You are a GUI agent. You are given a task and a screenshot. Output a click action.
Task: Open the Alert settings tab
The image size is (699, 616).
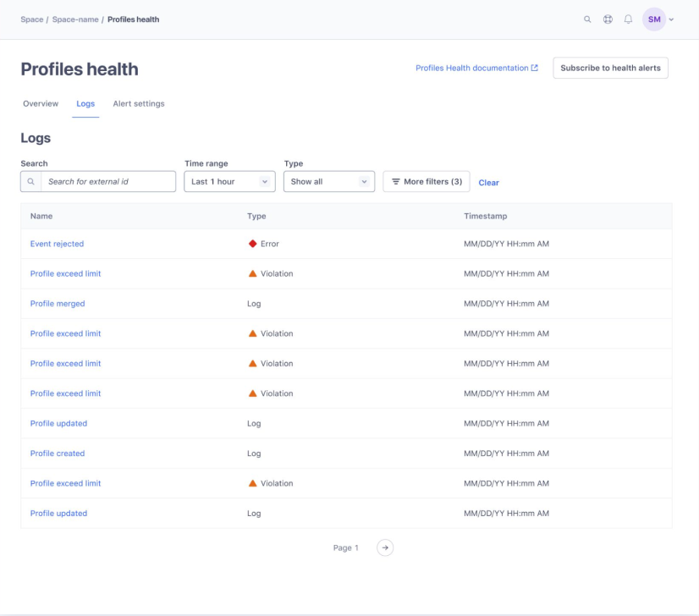pos(139,103)
